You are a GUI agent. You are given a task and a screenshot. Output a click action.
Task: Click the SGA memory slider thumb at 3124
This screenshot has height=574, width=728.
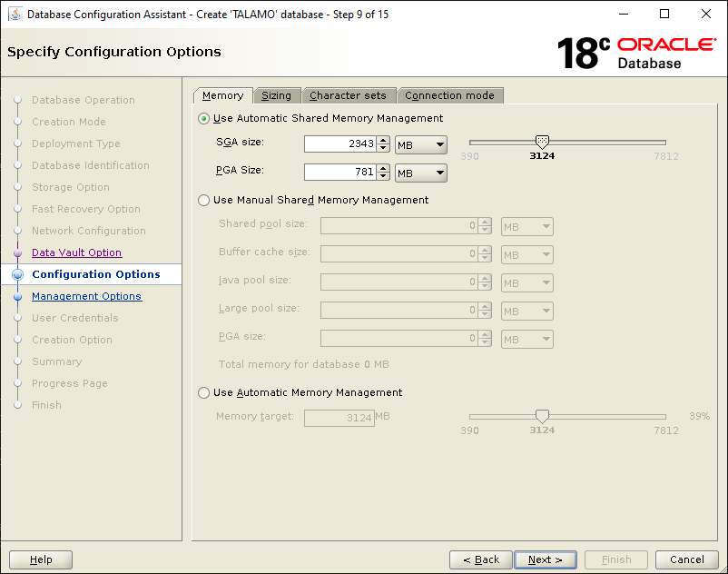[542, 142]
